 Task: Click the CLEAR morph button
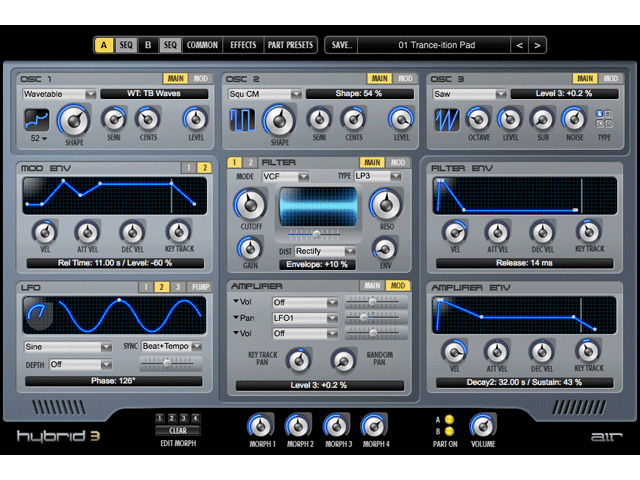(178, 431)
